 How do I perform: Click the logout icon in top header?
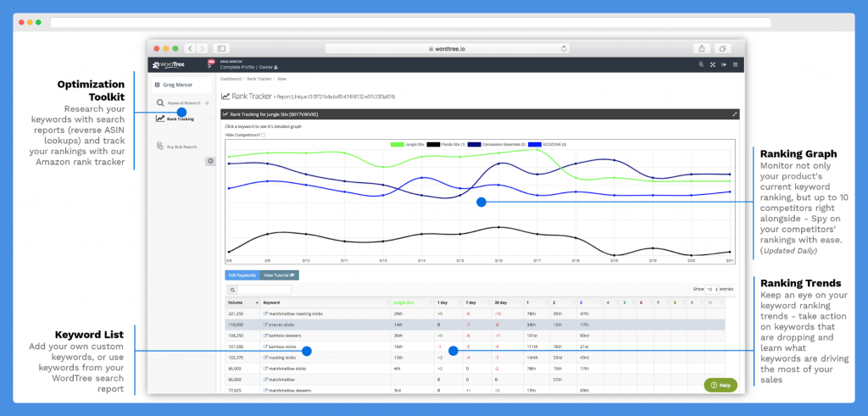[724, 64]
